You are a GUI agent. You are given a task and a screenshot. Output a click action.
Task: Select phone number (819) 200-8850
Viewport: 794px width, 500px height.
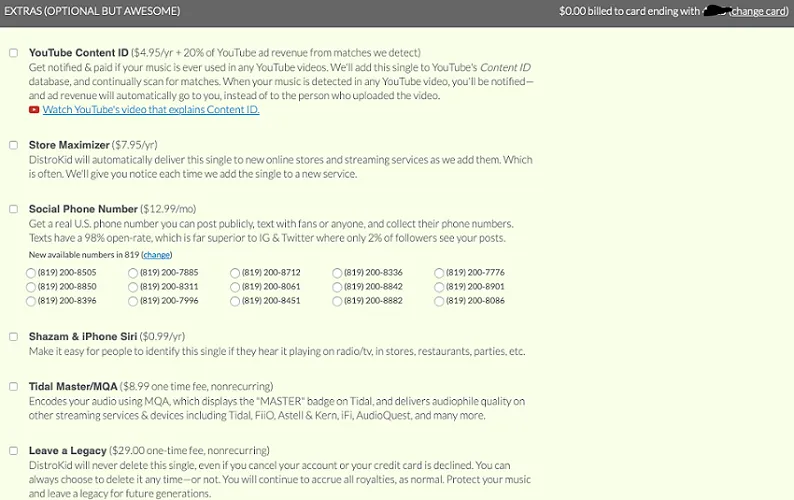(31, 287)
